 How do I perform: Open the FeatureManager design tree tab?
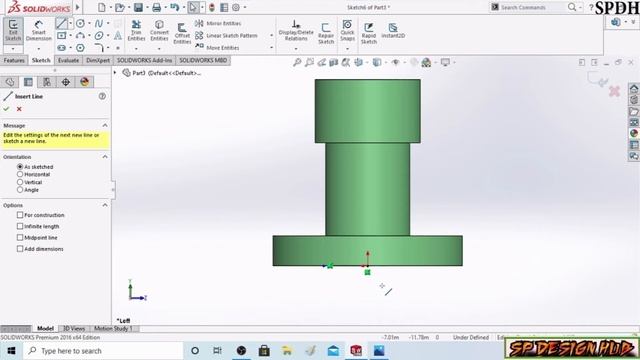tap(10, 82)
